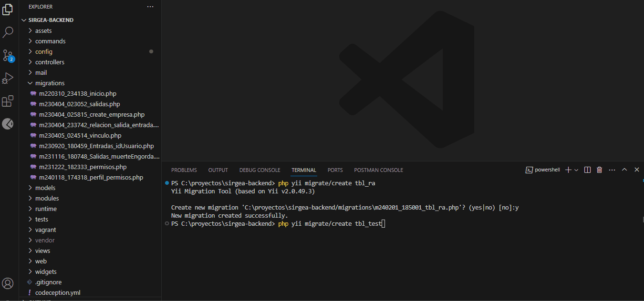Switch to the OUTPUT tab
The width and height of the screenshot is (644, 301).
coord(218,170)
